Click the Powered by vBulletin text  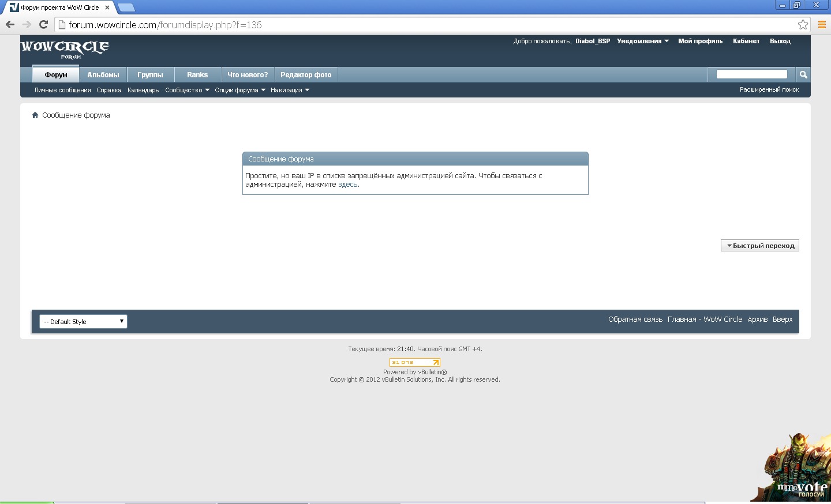pos(415,372)
